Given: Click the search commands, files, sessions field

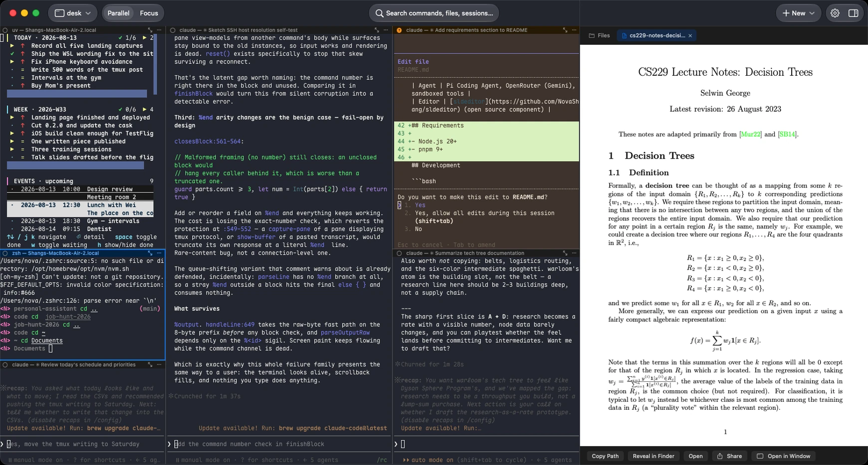Looking at the screenshot, I should point(434,13).
